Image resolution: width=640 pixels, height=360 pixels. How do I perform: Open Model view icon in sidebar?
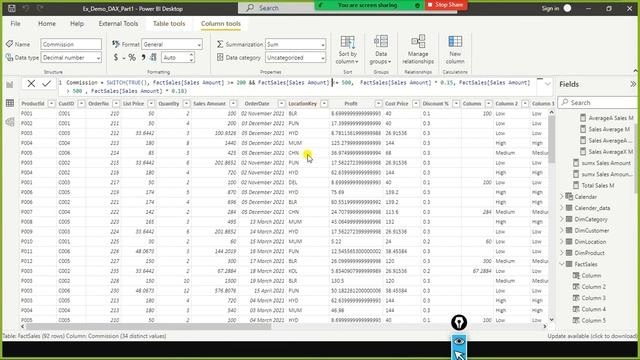coord(10,122)
